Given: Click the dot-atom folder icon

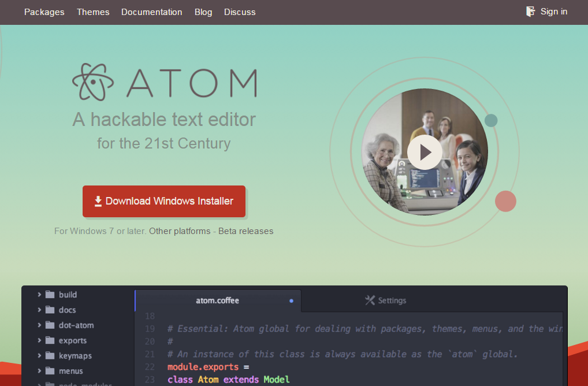Looking at the screenshot, I should (x=50, y=325).
